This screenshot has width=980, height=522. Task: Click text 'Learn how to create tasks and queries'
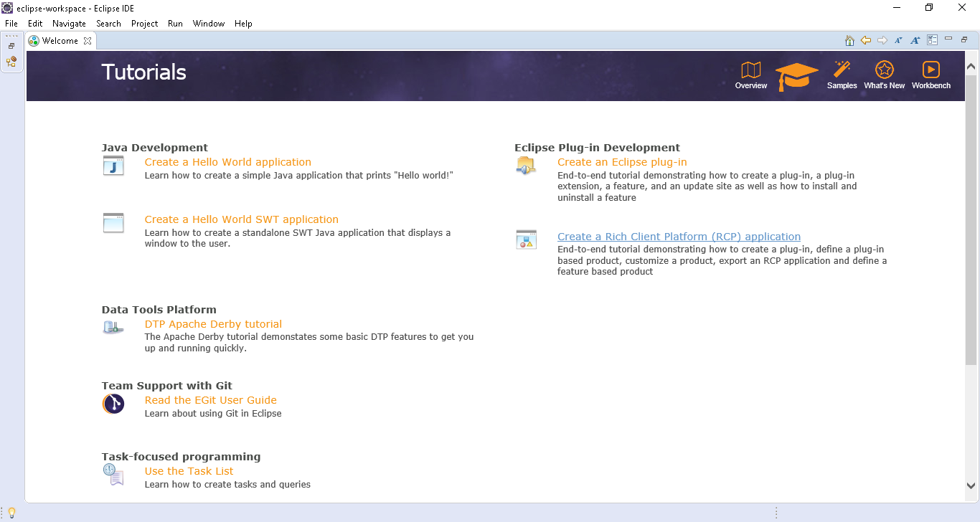click(x=227, y=485)
